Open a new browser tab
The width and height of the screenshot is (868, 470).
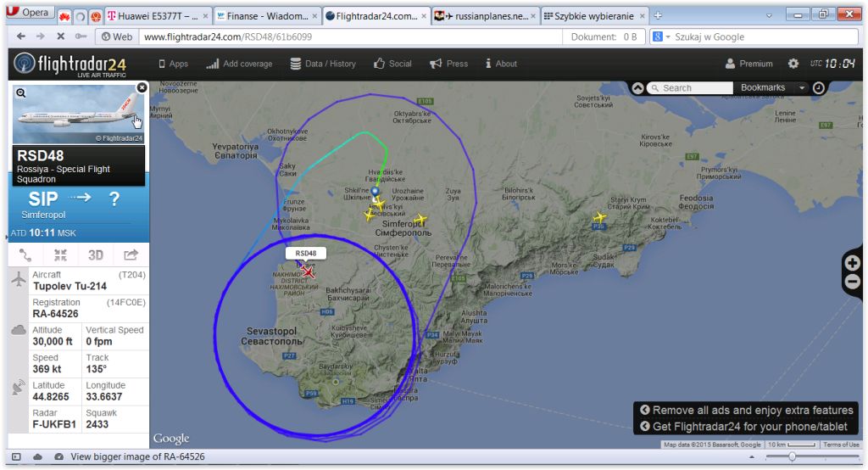(x=658, y=15)
